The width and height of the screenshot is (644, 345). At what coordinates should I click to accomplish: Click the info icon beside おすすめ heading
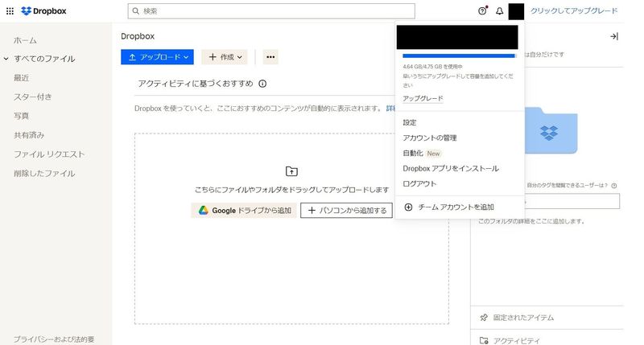tap(262, 83)
